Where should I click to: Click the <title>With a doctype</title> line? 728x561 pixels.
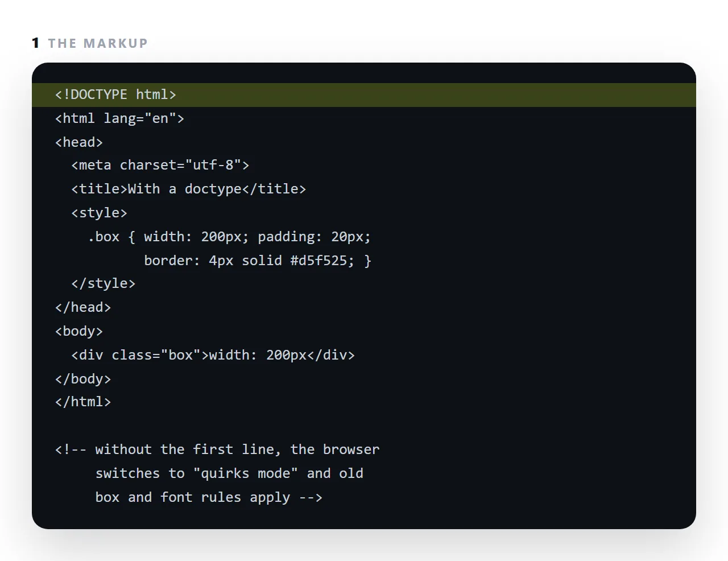click(189, 189)
